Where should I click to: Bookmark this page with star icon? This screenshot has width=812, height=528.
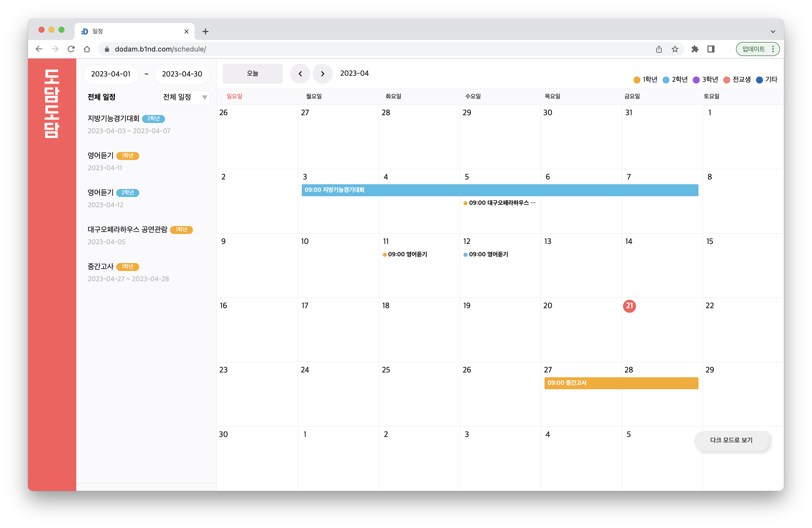click(x=675, y=49)
